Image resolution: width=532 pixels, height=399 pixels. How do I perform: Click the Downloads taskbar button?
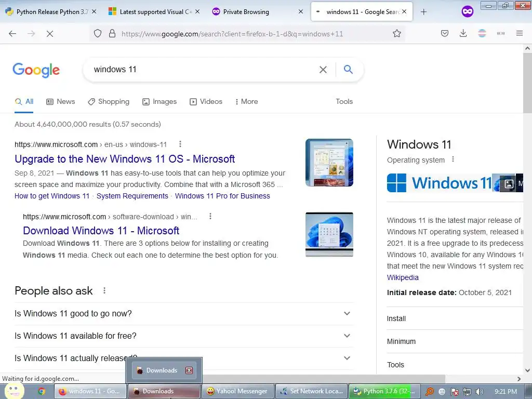pyautogui.click(x=164, y=391)
